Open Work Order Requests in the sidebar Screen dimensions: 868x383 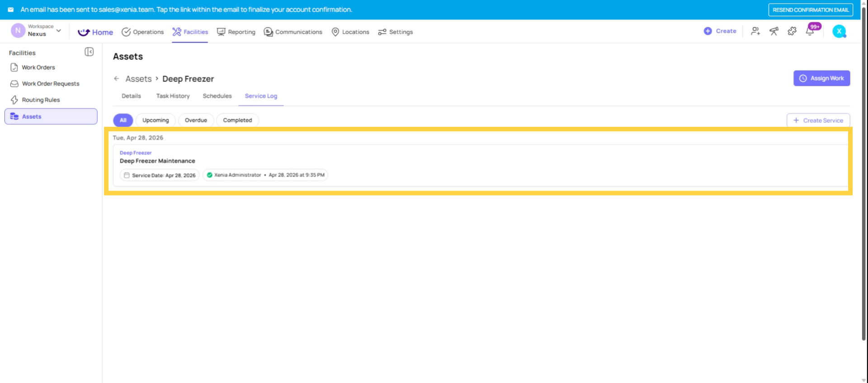pos(51,84)
